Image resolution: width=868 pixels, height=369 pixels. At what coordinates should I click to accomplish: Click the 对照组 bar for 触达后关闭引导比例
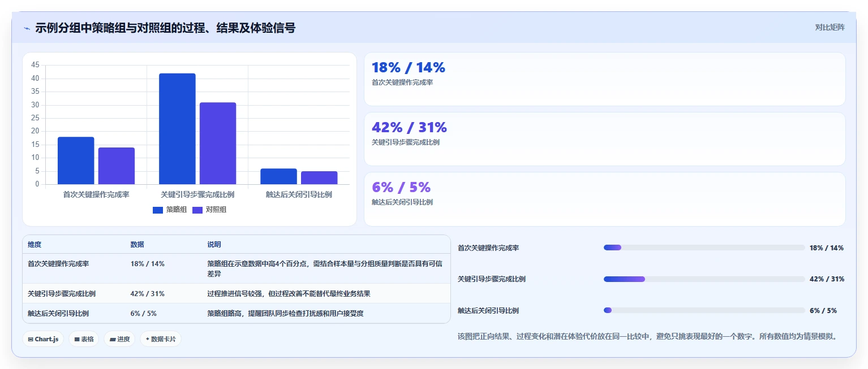click(319, 177)
